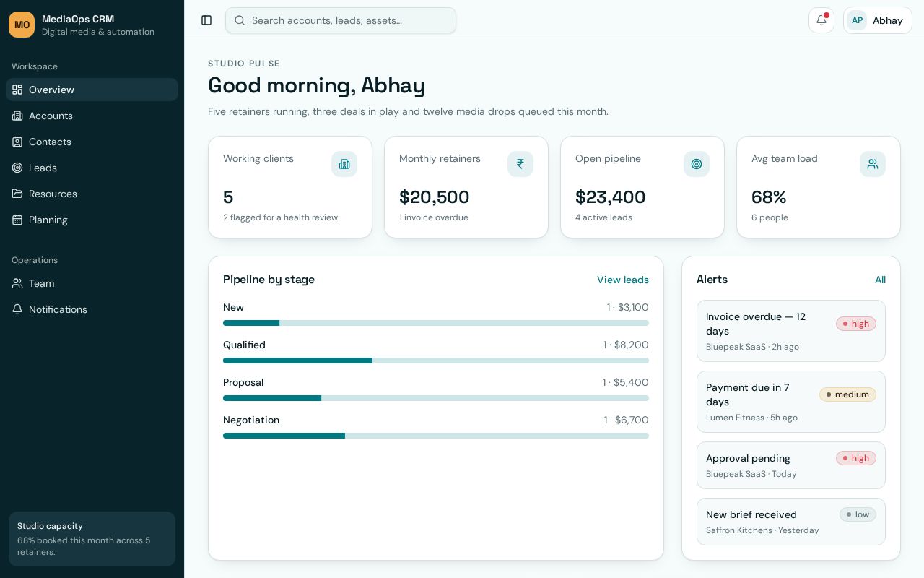Click the Negotiation stage progress bar
The height and width of the screenshot is (578, 924).
tap(436, 436)
